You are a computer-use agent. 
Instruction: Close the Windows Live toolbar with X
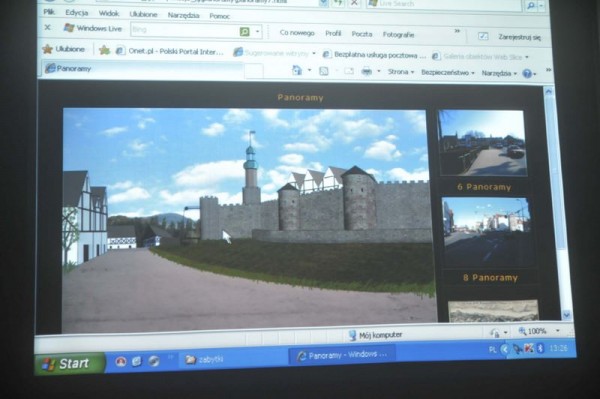click(x=47, y=28)
